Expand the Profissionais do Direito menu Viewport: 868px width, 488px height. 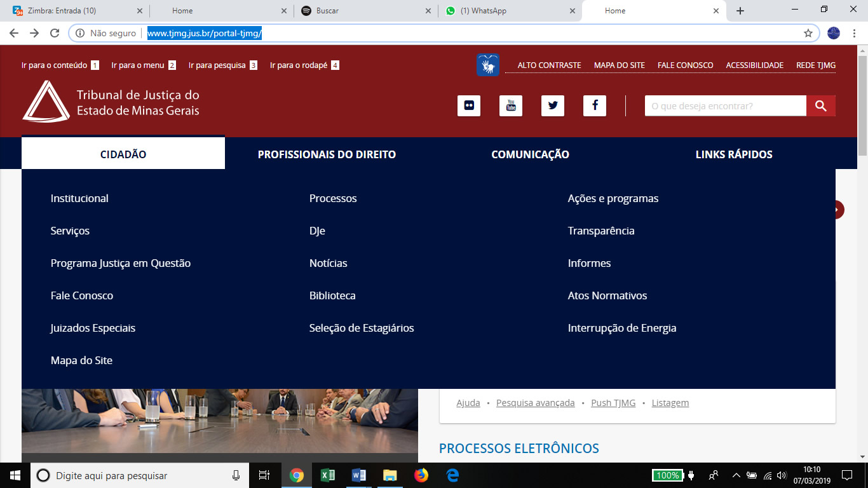pyautogui.click(x=327, y=154)
